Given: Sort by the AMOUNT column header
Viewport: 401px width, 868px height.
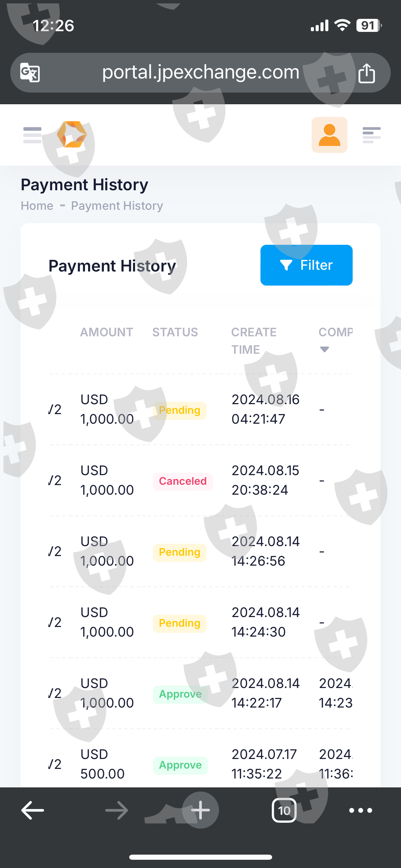Looking at the screenshot, I should [x=107, y=332].
